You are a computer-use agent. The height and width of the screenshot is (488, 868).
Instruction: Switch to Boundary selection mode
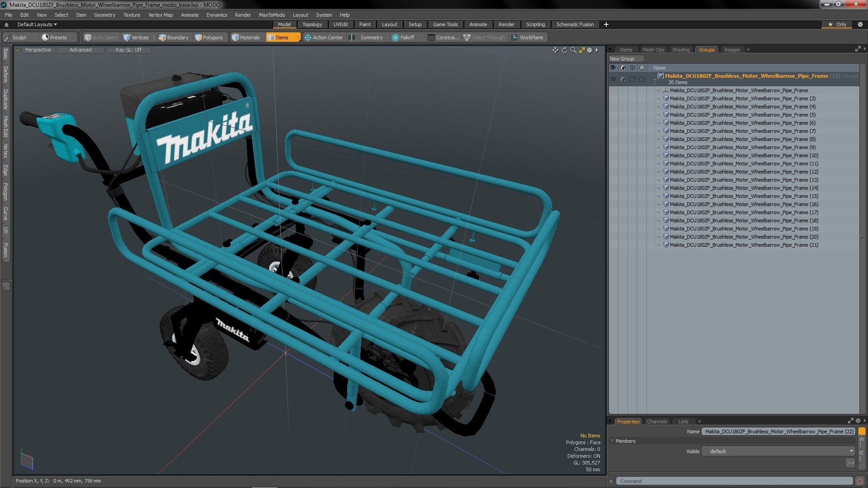tap(174, 38)
